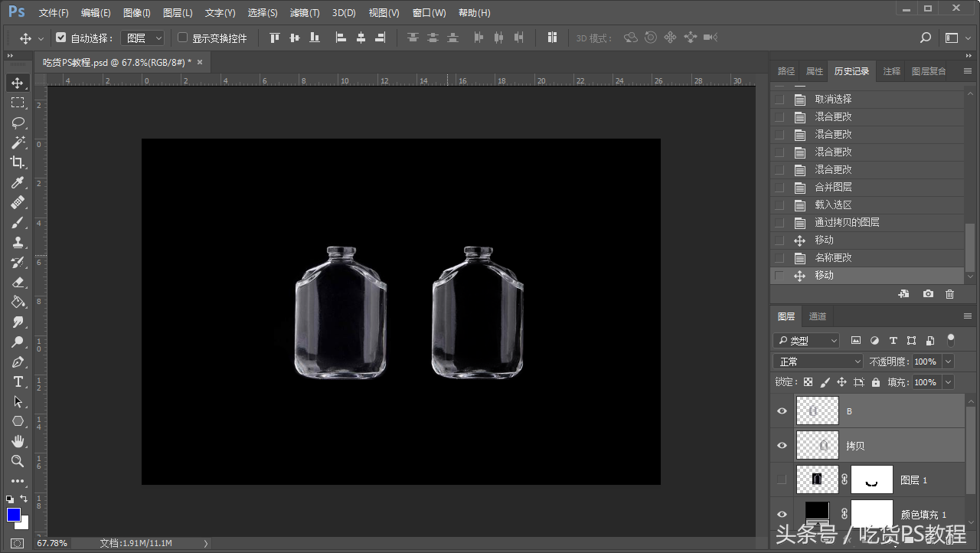
Task: Open the 正常 blend mode dropdown
Action: tap(818, 362)
